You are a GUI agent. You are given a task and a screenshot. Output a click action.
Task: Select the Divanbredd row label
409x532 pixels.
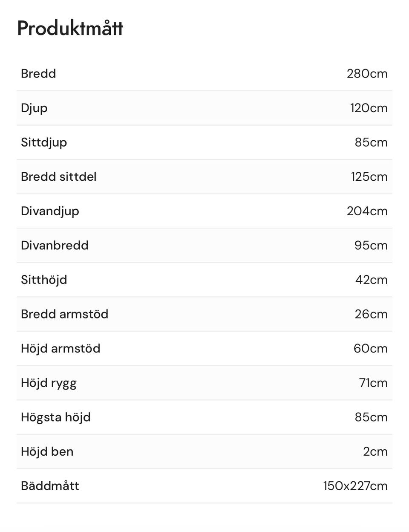pos(55,245)
